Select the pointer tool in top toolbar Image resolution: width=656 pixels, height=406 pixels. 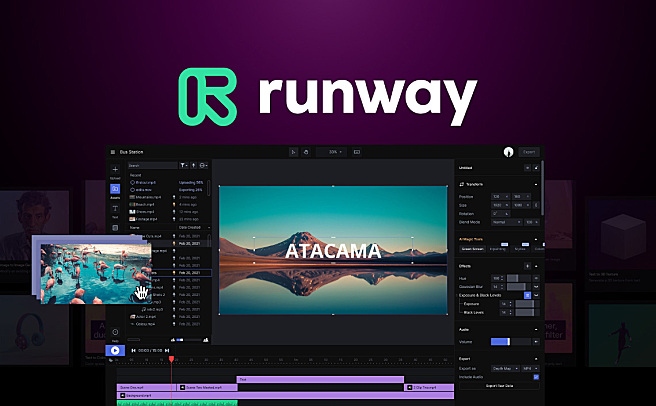pos(293,152)
